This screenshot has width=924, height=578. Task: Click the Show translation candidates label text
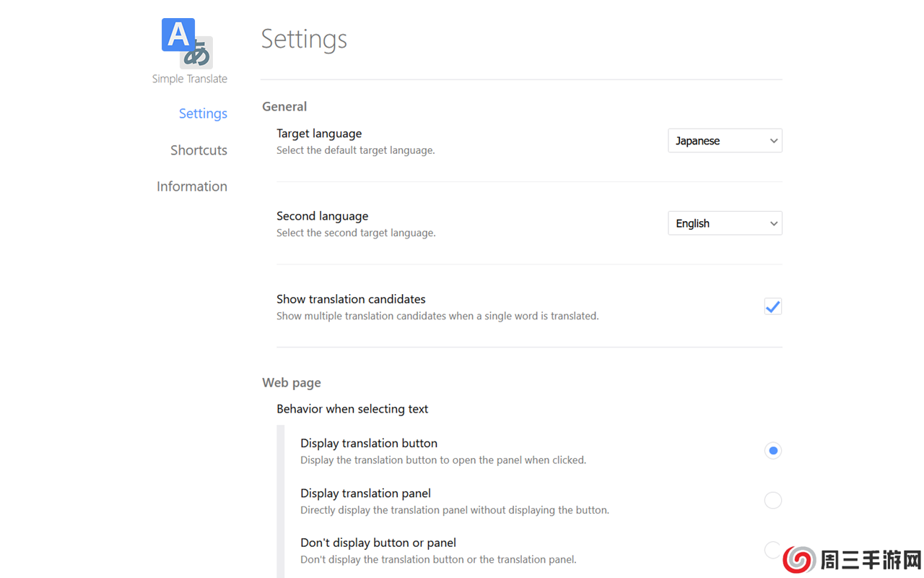(x=351, y=299)
